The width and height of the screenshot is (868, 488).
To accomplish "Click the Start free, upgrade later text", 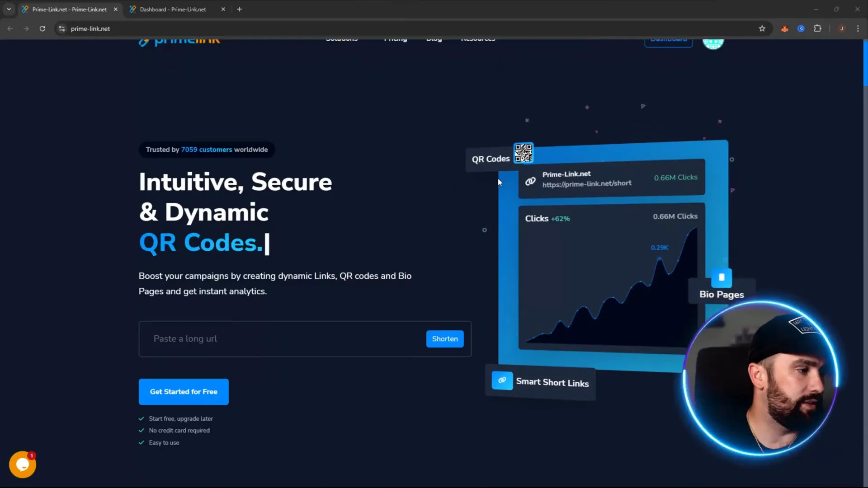I will click(181, 419).
